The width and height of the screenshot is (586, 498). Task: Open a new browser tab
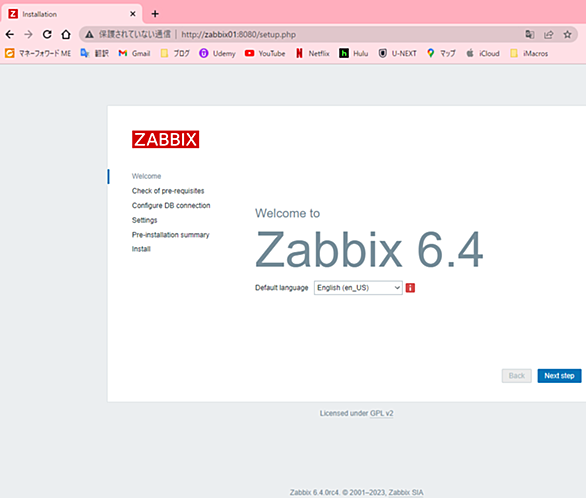155,14
